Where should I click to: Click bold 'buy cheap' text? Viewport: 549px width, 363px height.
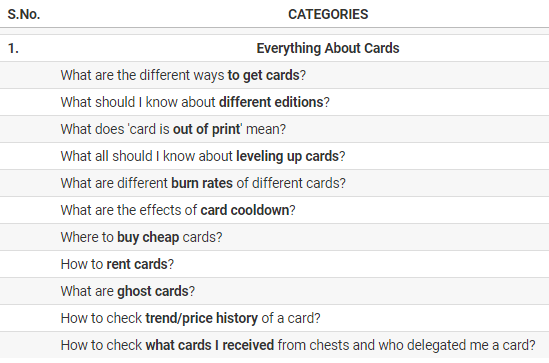tap(148, 237)
